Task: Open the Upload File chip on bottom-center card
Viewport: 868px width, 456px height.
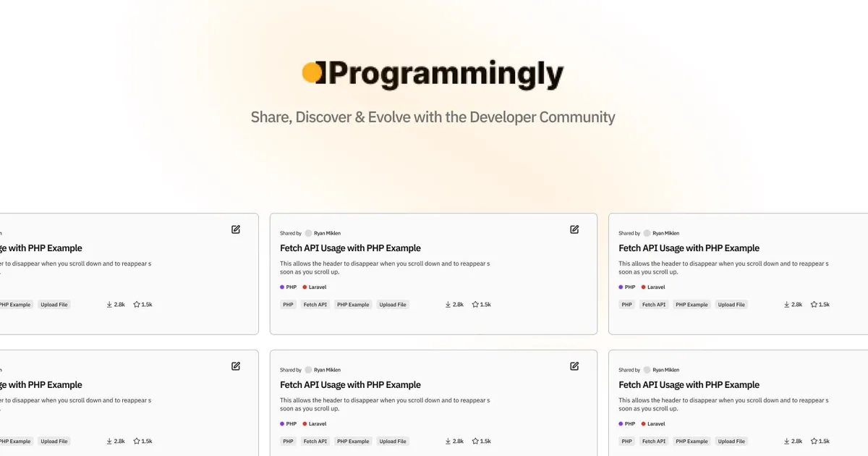Action: pyautogui.click(x=393, y=440)
